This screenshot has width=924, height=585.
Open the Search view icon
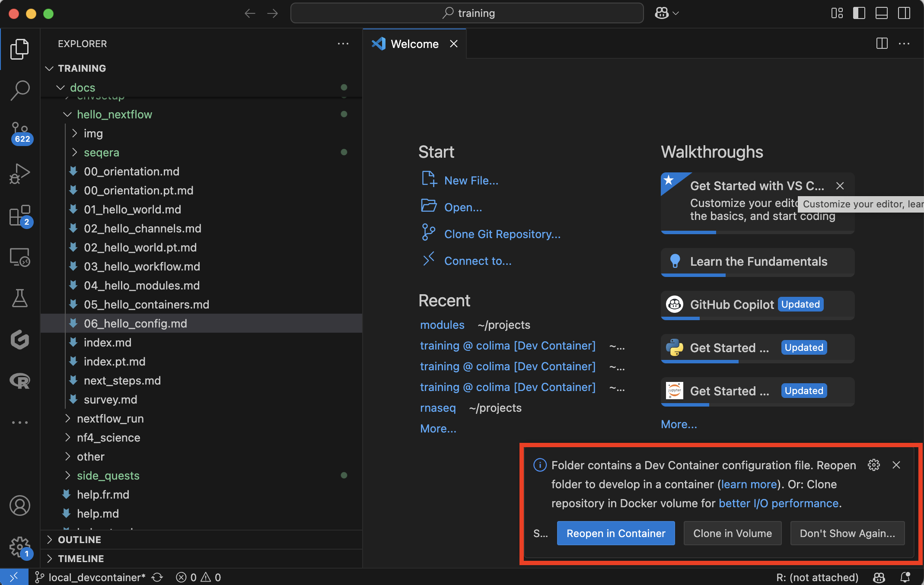click(x=20, y=91)
